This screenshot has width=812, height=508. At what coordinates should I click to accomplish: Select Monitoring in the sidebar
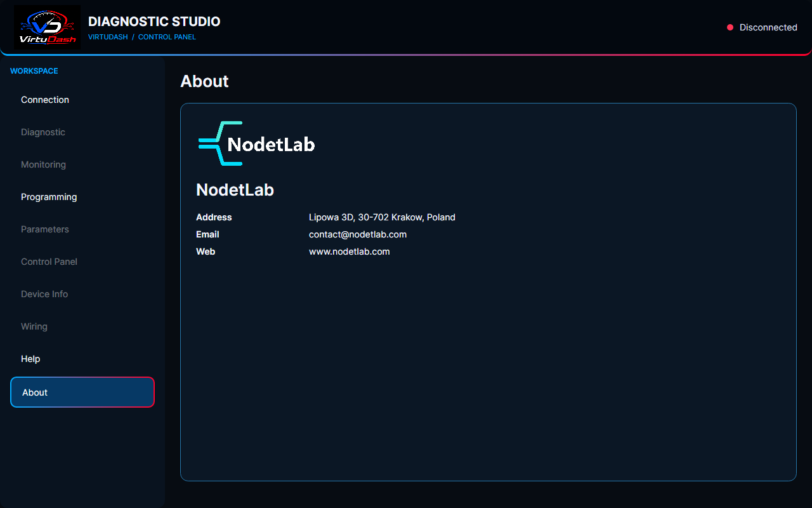82,164
